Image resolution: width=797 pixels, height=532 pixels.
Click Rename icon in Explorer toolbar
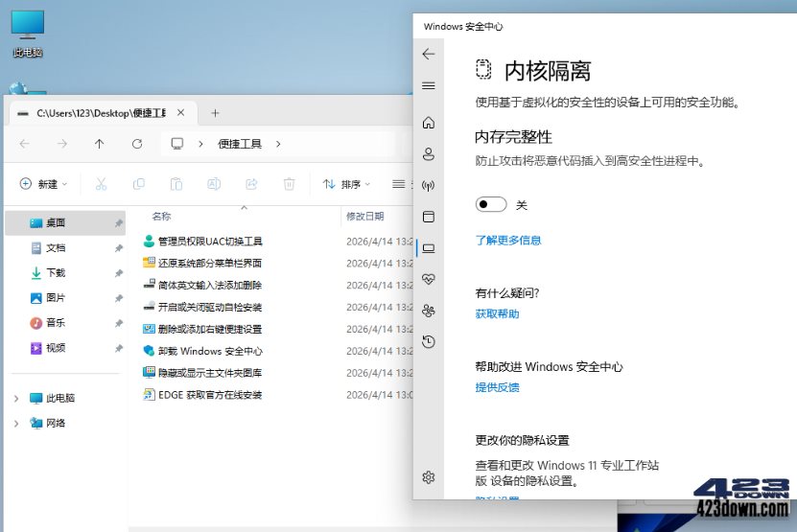click(214, 184)
